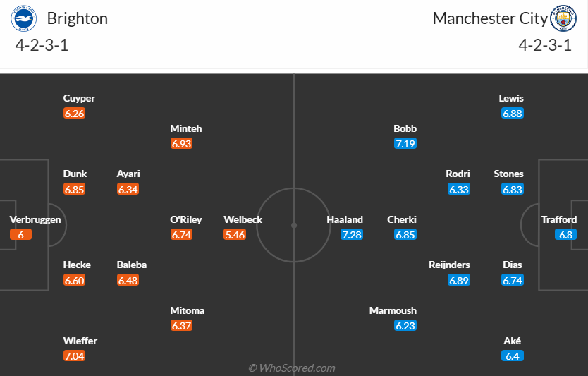This screenshot has height=376, width=588.
Task: Click the Manchester City club crest icon
Action: 563,18
